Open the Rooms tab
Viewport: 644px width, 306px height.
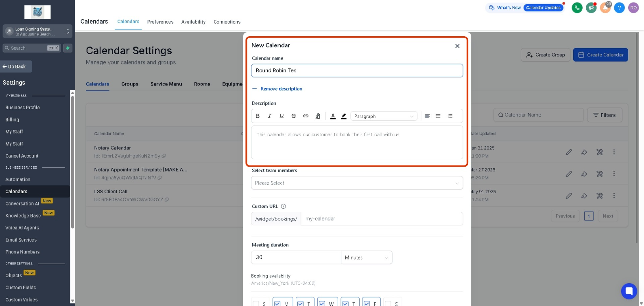[202, 84]
